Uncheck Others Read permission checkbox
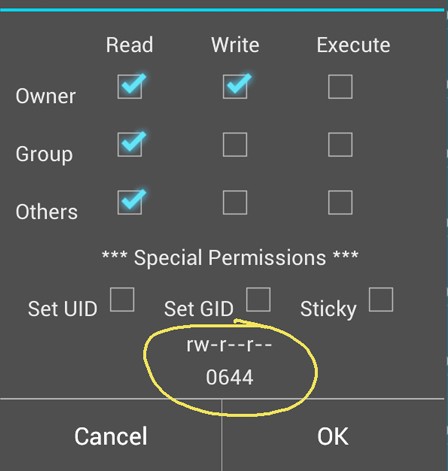The image size is (448, 471). click(x=130, y=202)
